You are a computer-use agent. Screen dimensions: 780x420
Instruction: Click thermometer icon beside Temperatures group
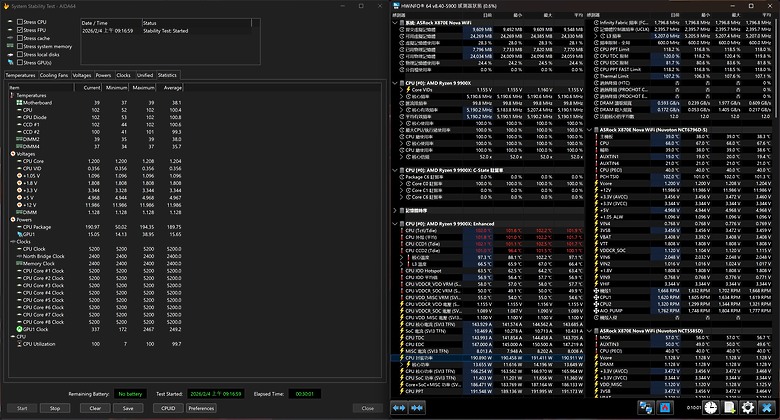tap(12, 95)
